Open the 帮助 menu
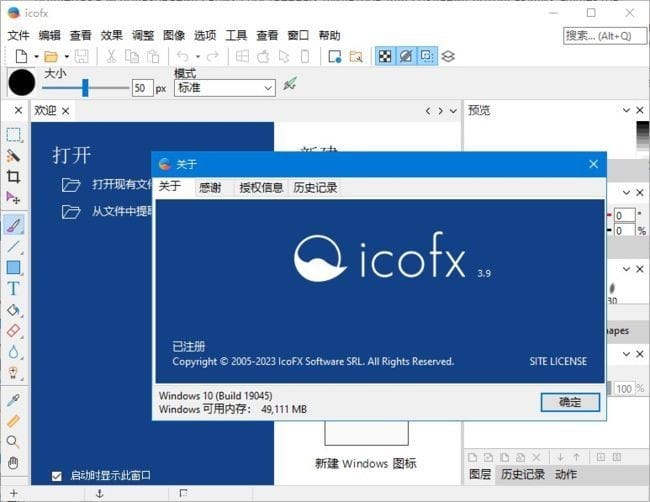 pos(330,36)
